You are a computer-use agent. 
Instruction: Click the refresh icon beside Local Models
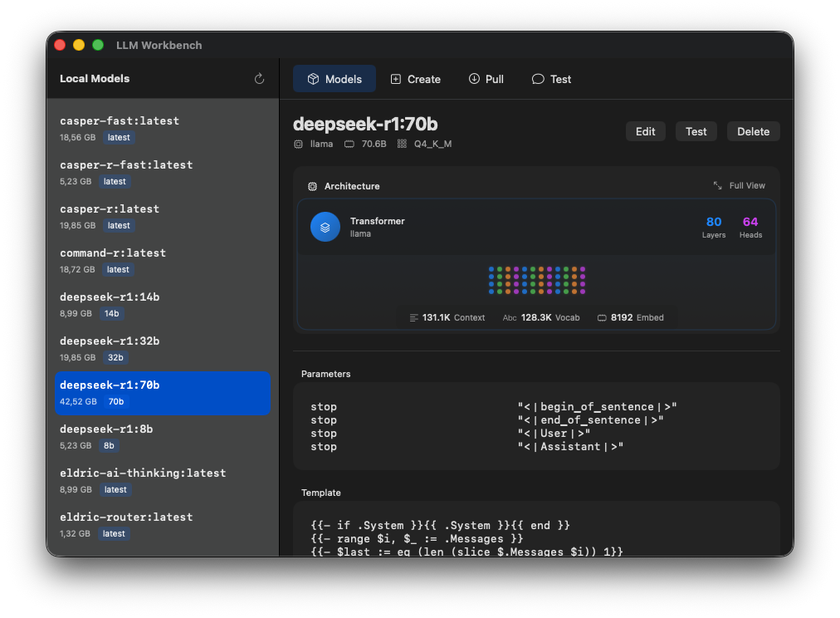(x=259, y=79)
